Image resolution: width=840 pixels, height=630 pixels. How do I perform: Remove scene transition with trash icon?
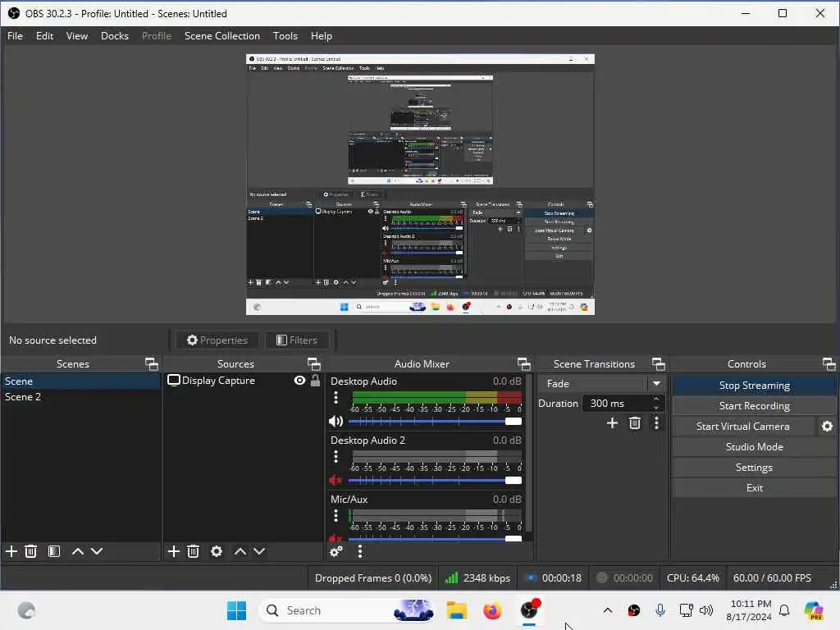click(635, 423)
